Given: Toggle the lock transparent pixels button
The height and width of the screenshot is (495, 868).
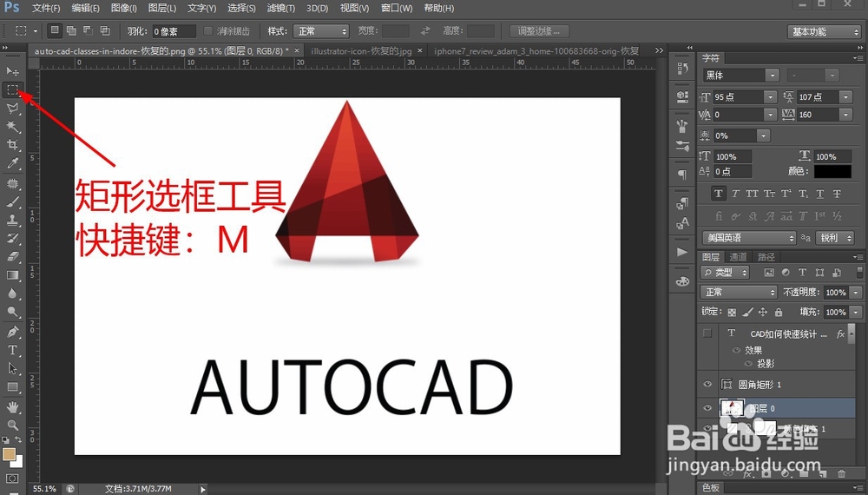Looking at the screenshot, I should click(732, 313).
